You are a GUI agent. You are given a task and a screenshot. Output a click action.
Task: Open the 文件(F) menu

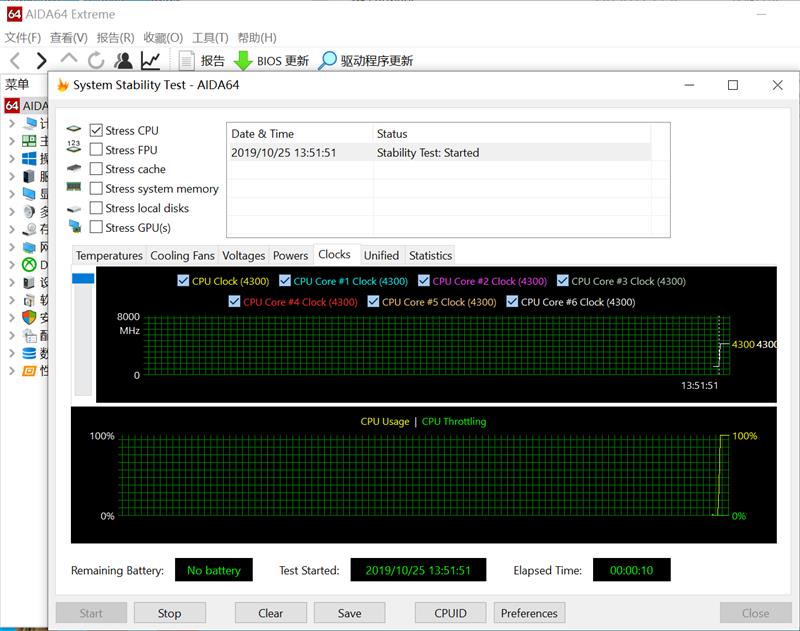click(22, 38)
